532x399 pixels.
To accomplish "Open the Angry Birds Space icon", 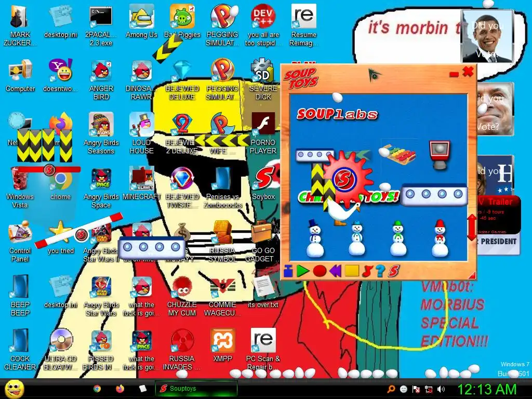I will (101, 188).
